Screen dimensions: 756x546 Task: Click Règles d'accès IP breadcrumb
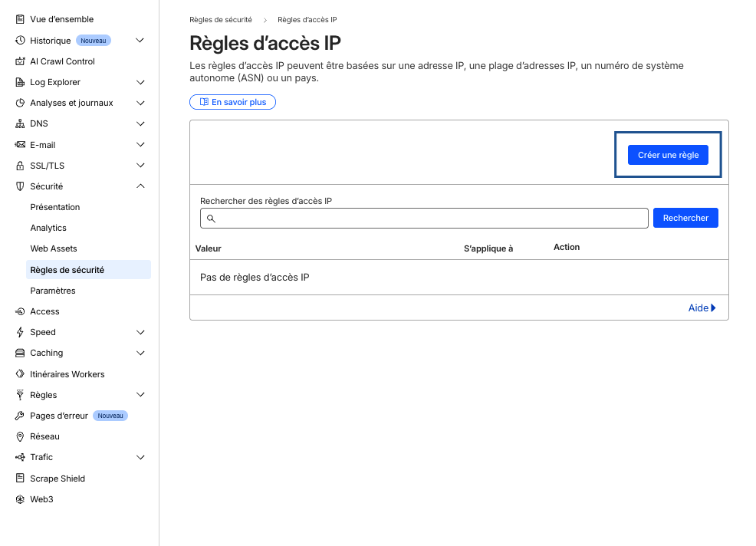[307, 20]
